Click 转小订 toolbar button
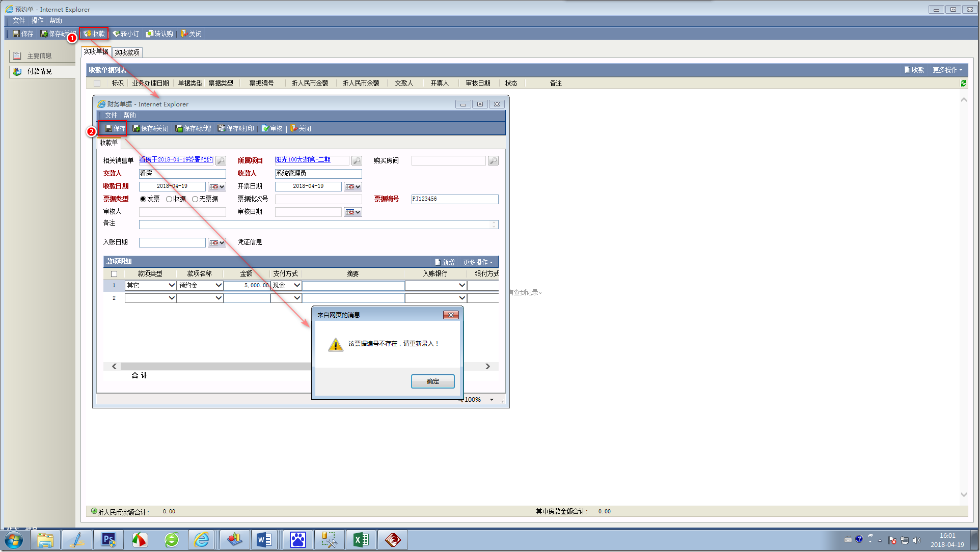This screenshot has height=552, width=980. pyautogui.click(x=126, y=34)
